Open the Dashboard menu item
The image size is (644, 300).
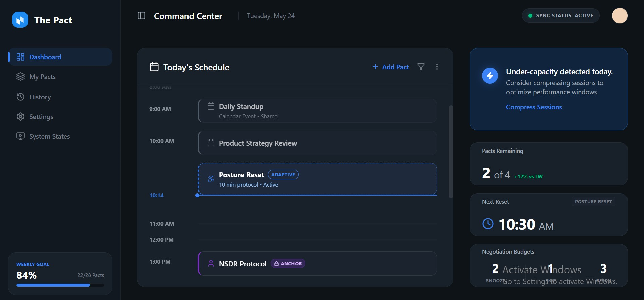(60, 57)
